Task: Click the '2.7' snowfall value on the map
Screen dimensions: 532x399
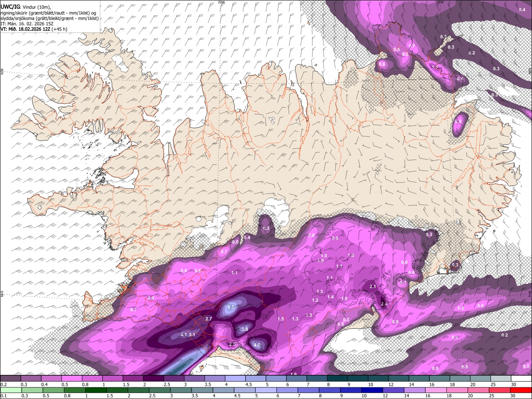Action: click(209, 319)
